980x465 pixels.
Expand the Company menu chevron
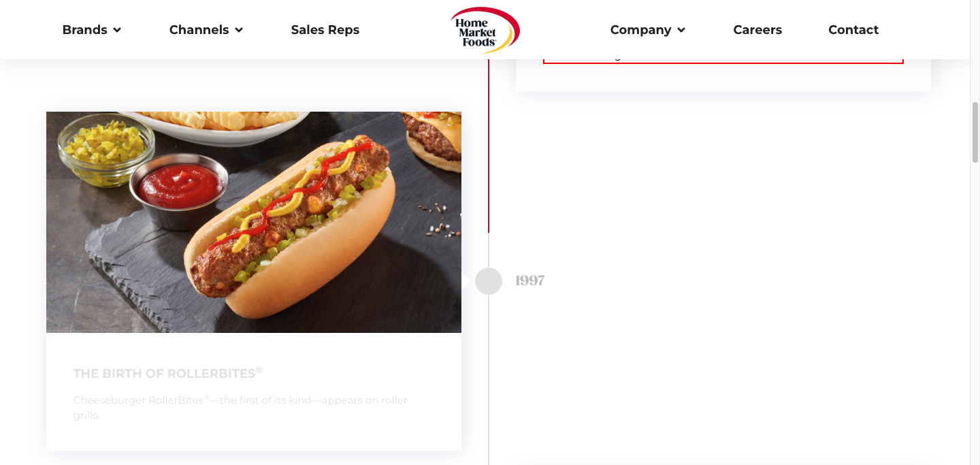[681, 30]
